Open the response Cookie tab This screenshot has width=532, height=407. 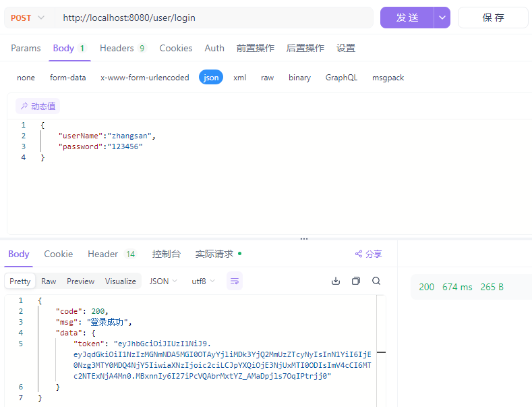[x=59, y=254]
